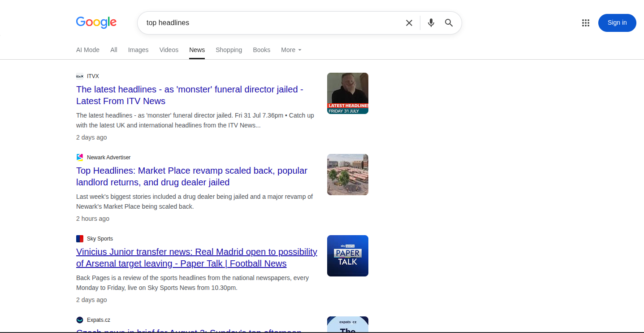Open the Paper Talk thumbnail
Viewport: 644px width, 333px height.
coord(348,256)
